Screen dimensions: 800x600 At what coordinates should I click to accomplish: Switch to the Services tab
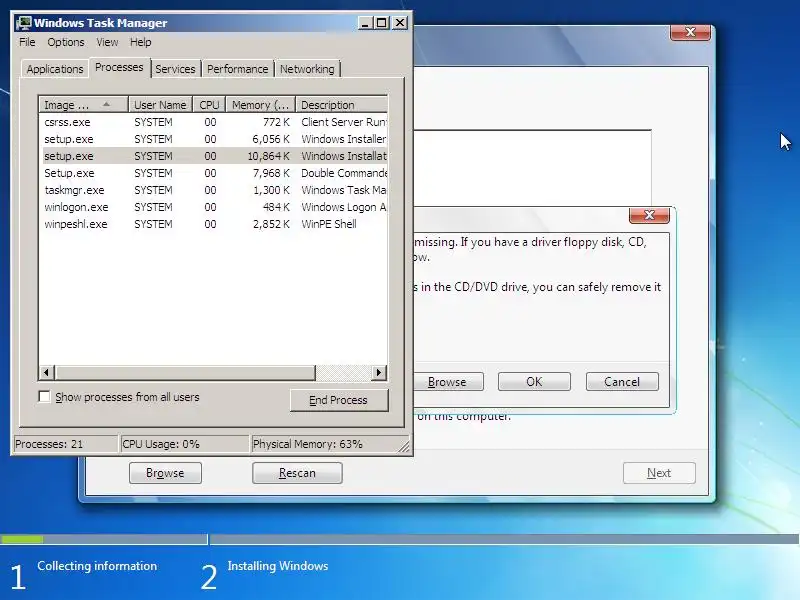175,69
